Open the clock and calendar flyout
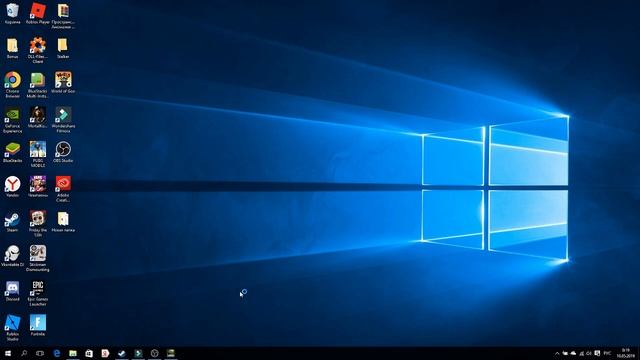 click(x=625, y=353)
